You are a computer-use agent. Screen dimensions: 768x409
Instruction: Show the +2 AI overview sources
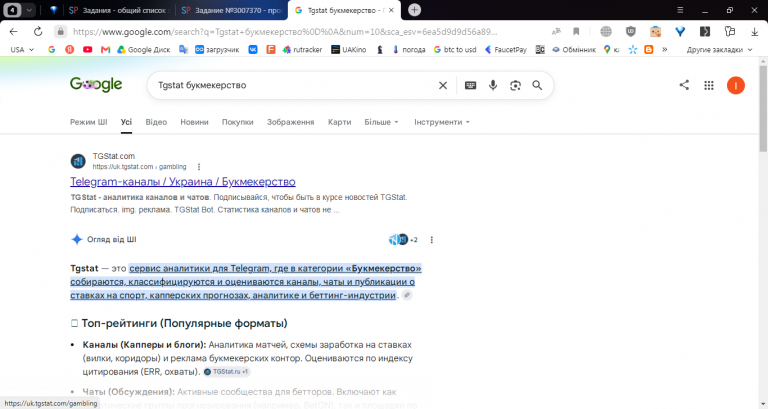(x=404, y=240)
